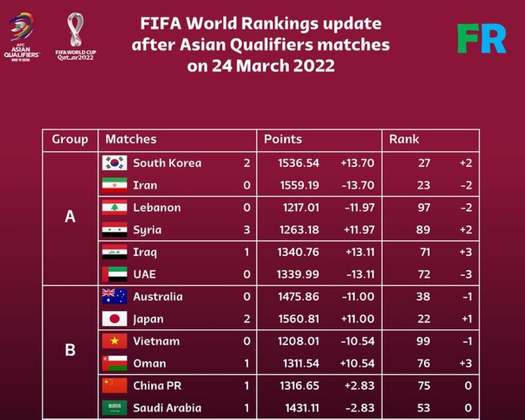Select the UAE flag icon

115,274
